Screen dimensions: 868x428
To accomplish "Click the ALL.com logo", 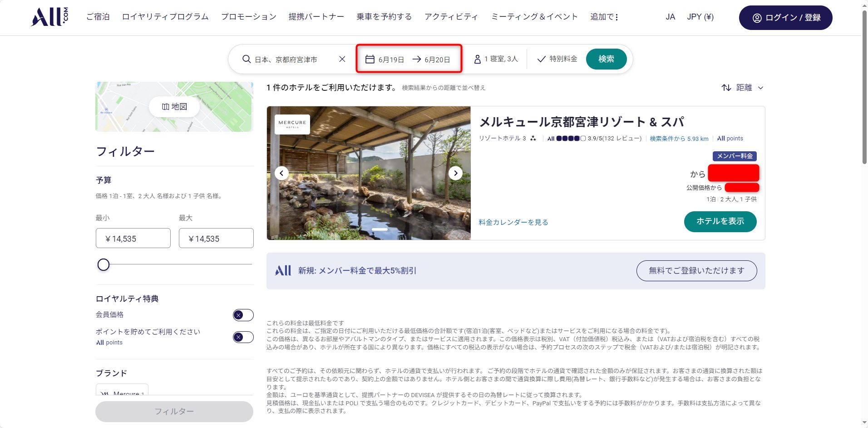I will click(x=49, y=17).
